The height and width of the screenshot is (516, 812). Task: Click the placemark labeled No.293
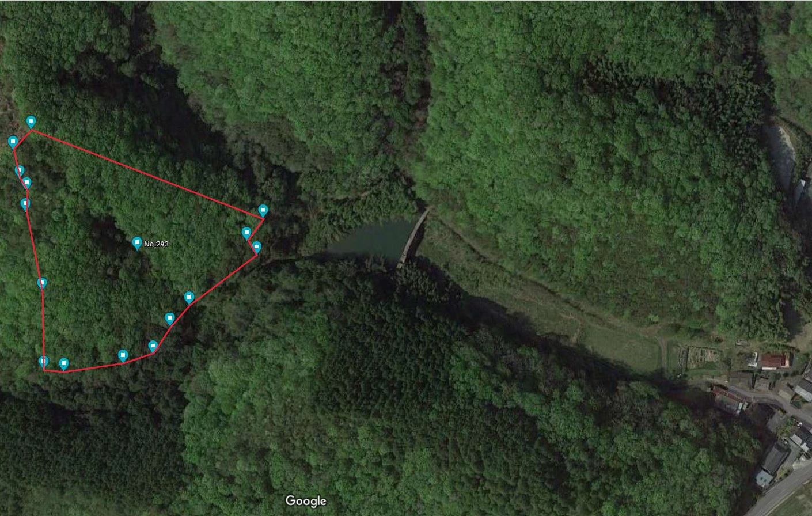click(x=137, y=243)
